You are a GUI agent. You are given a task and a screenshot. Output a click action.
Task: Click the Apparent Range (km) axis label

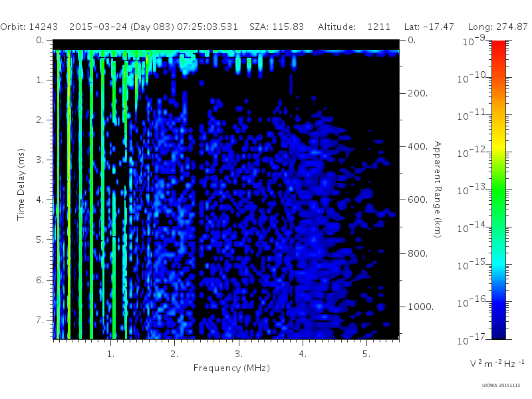point(438,190)
